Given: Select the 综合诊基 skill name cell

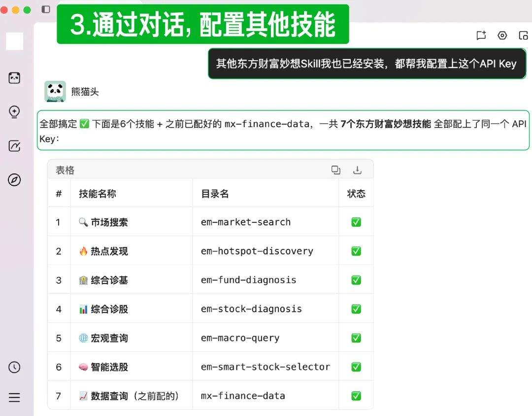Looking at the screenshot, I should click(132, 280).
